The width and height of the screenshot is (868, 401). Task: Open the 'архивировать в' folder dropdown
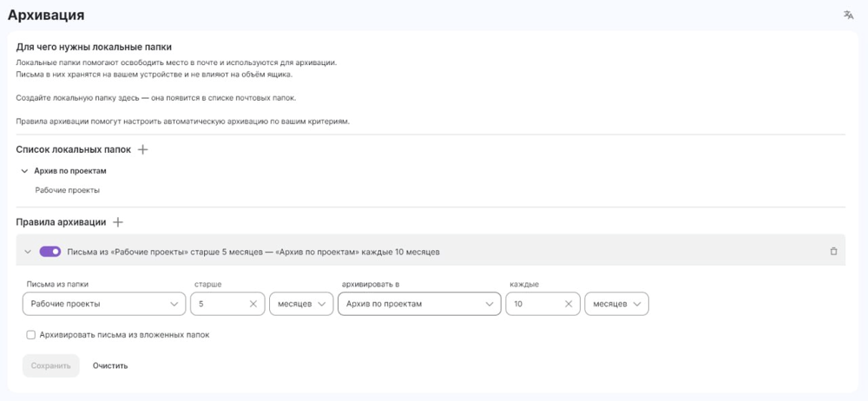tap(419, 304)
